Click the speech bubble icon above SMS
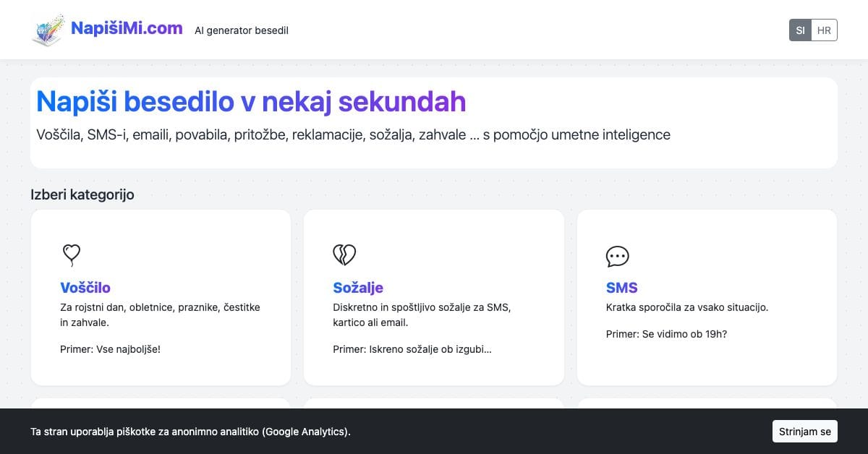The width and height of the screenshot is (868, 454). pos(618,256)
